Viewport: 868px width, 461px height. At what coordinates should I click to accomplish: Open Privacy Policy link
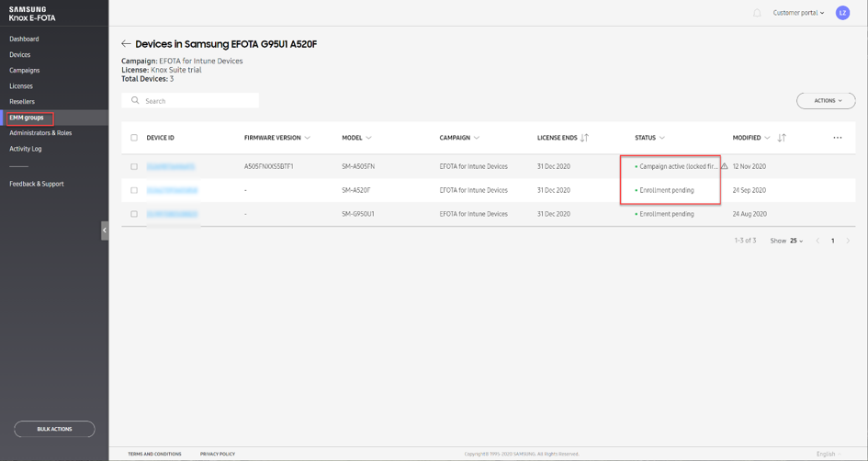click(218, 454)
